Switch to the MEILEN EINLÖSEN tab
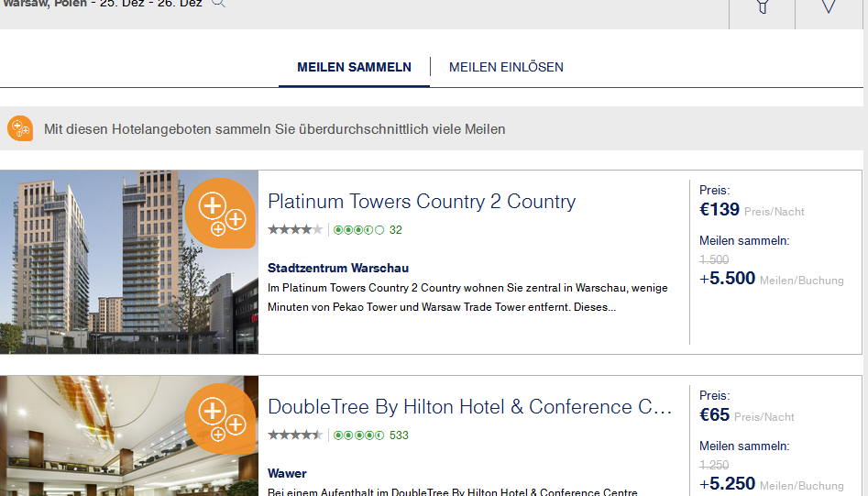The image size is (868, 496). tap(506, 68)
